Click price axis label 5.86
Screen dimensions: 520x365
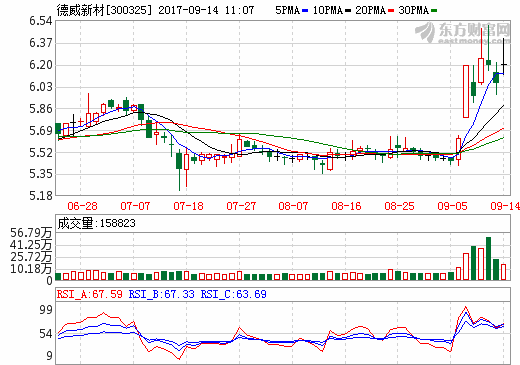coord(41,109)
